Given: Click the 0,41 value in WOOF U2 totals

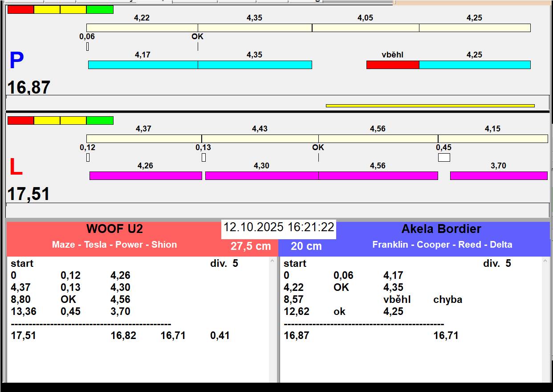Looking at the screenshot, I should tap(220, 335).
